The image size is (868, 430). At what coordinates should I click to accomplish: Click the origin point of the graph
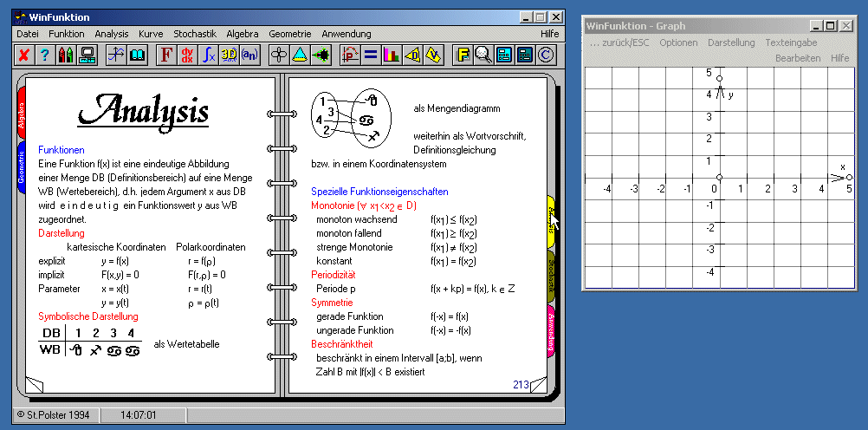pyautogui.click(x=719, y=178)
